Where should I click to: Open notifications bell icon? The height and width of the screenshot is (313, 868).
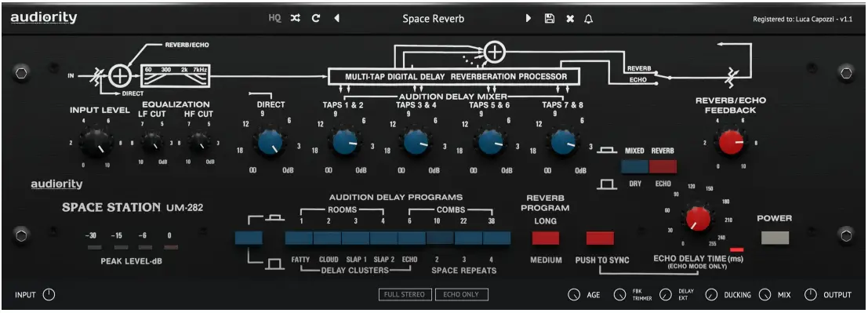(588, 19)
